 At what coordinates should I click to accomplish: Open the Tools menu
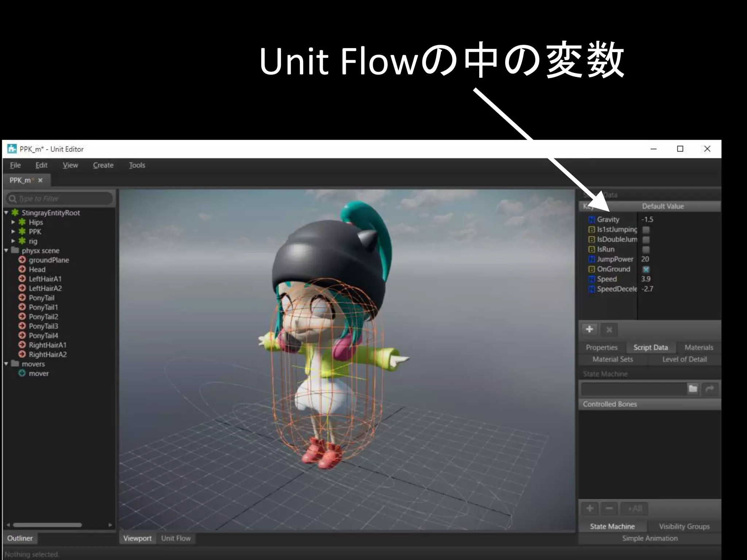[137, 165]
